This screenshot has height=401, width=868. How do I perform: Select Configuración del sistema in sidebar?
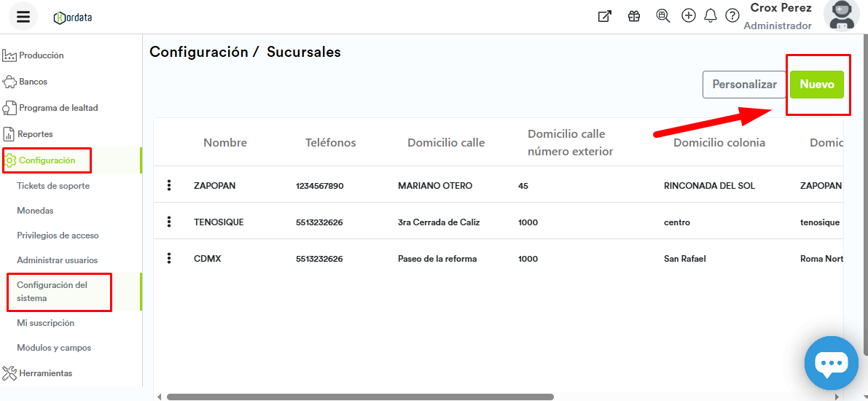(x=52, y=292)
